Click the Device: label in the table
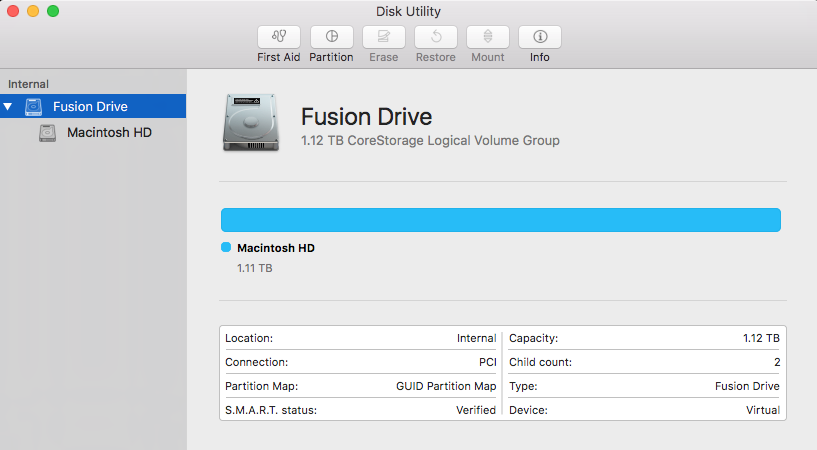 528,410
